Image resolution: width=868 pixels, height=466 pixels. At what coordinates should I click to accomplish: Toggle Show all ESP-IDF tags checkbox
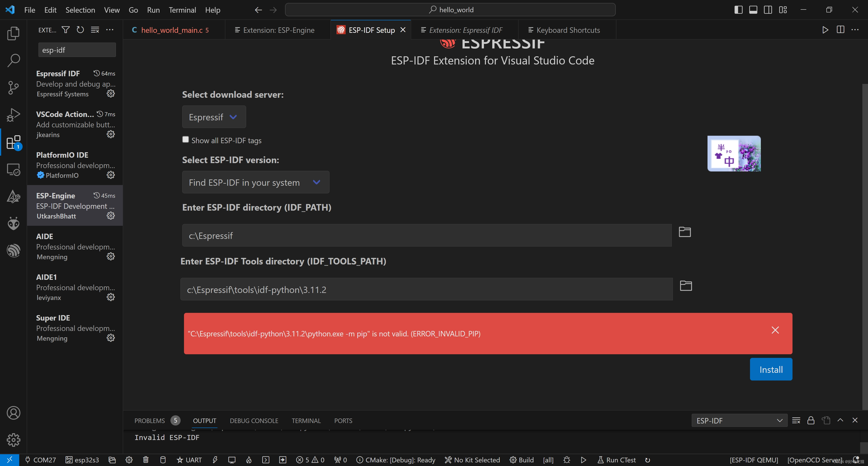[x=185, y=140]
